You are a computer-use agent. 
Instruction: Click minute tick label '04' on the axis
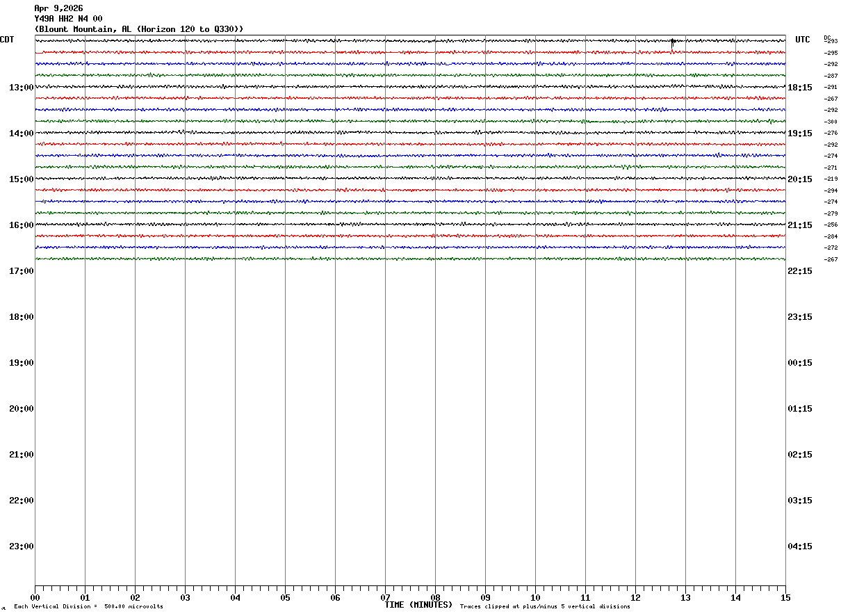point(235,598)
